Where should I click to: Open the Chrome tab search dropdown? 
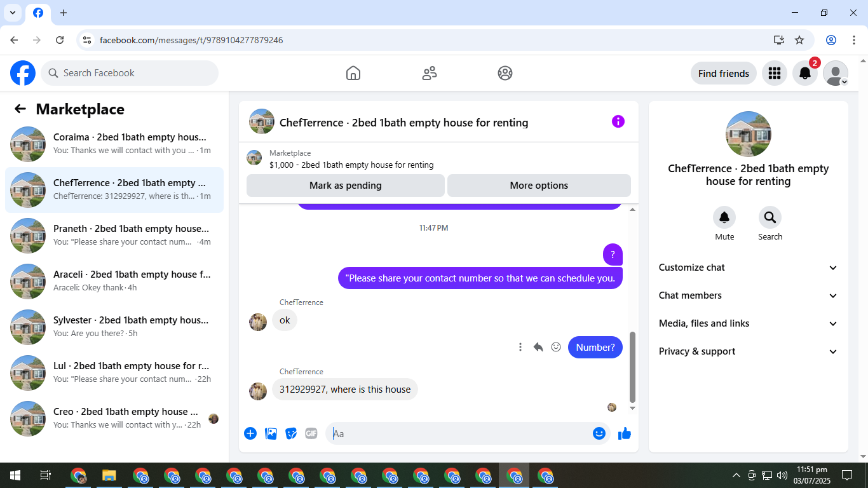pos(13,13)
